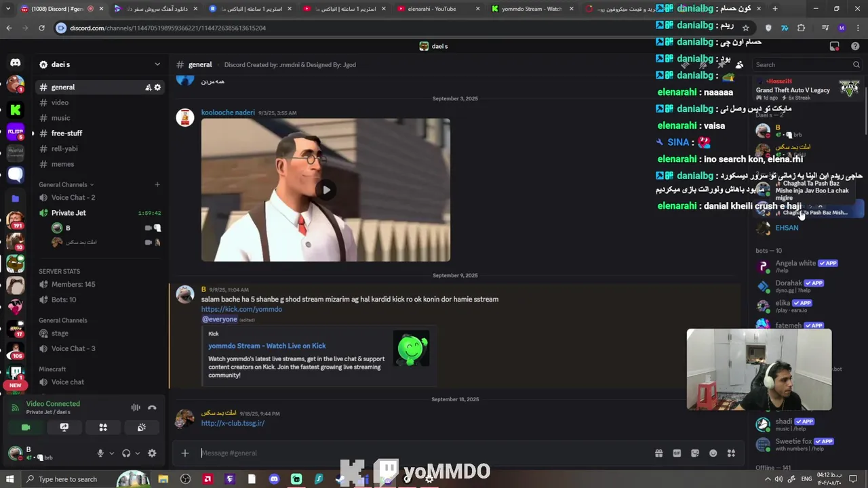Open the sticker picker
The image size is (868, 488).
[x=695, y=453]
